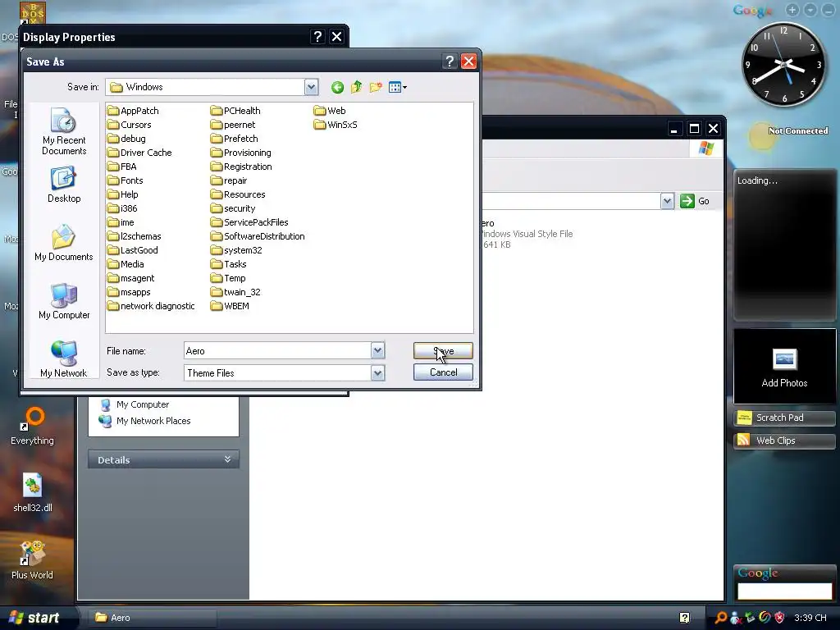840x630 pixels.
Task: Select the WBEM folder
Action: coord(231,306)
